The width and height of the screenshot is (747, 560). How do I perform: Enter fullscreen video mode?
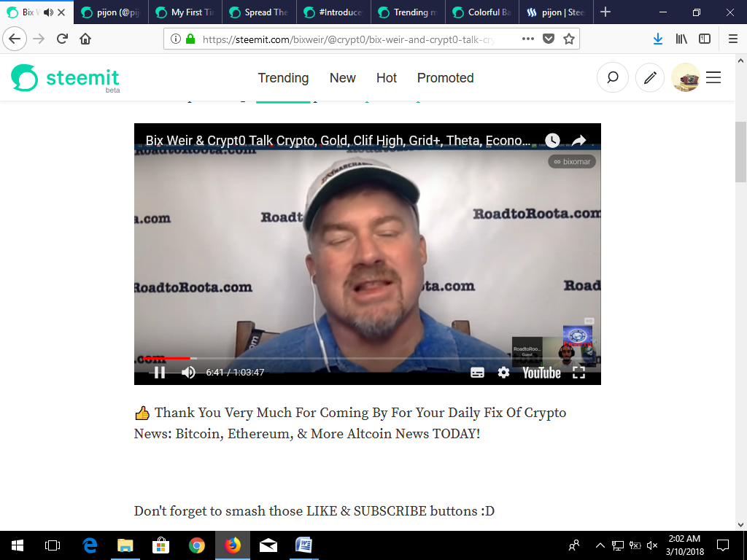[x=578, y=373]
